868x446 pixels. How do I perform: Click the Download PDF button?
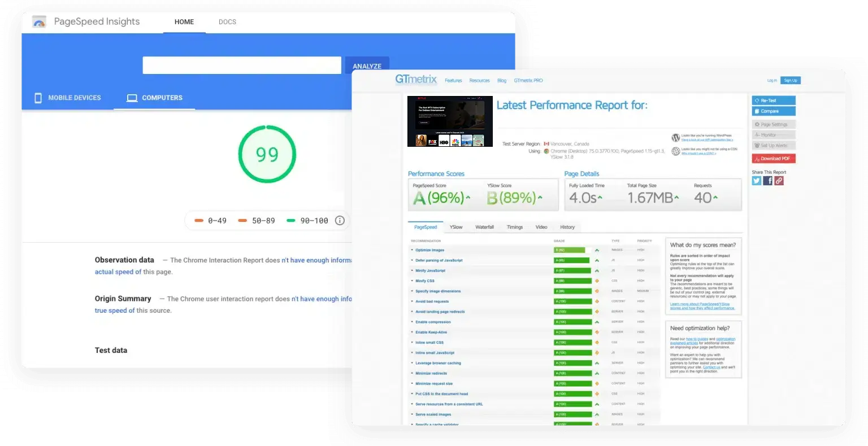click(774, 159)
